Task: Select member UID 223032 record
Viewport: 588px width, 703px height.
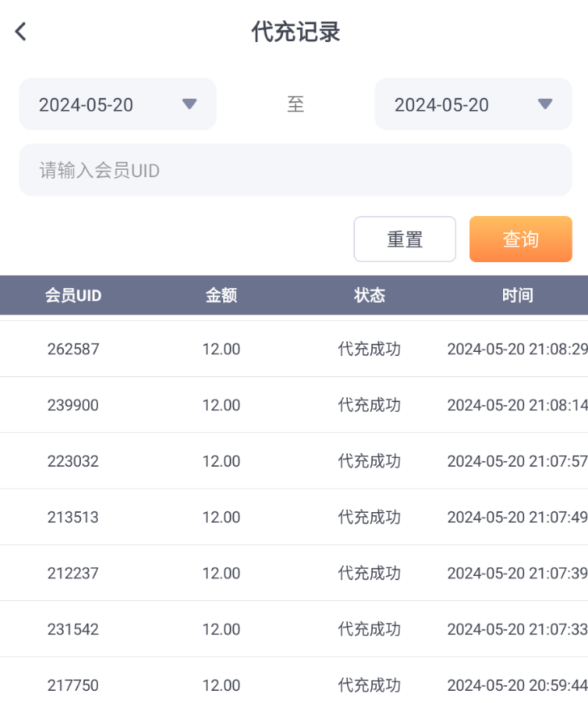Action: tap(73, 461)
